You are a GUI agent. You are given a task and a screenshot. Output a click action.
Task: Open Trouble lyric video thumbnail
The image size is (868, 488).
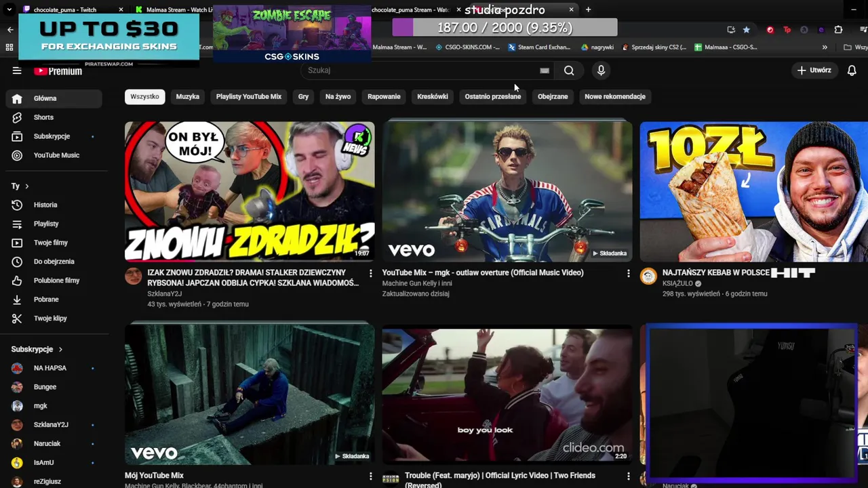pos(507,396)
